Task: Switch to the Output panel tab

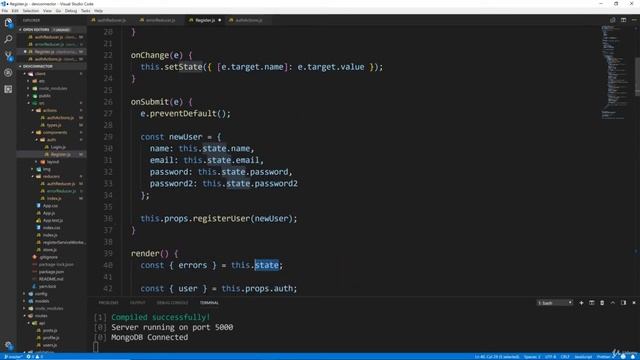Action: point(138,303)
